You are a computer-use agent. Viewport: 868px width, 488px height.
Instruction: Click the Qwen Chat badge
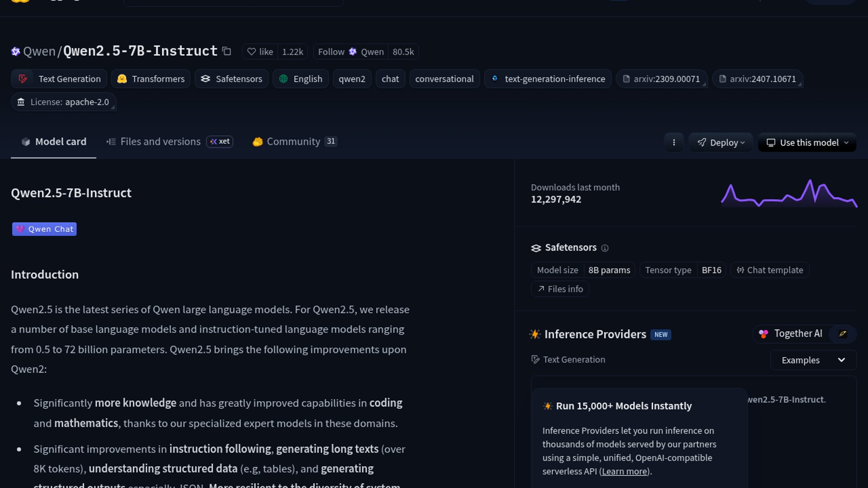coord(44,229)
